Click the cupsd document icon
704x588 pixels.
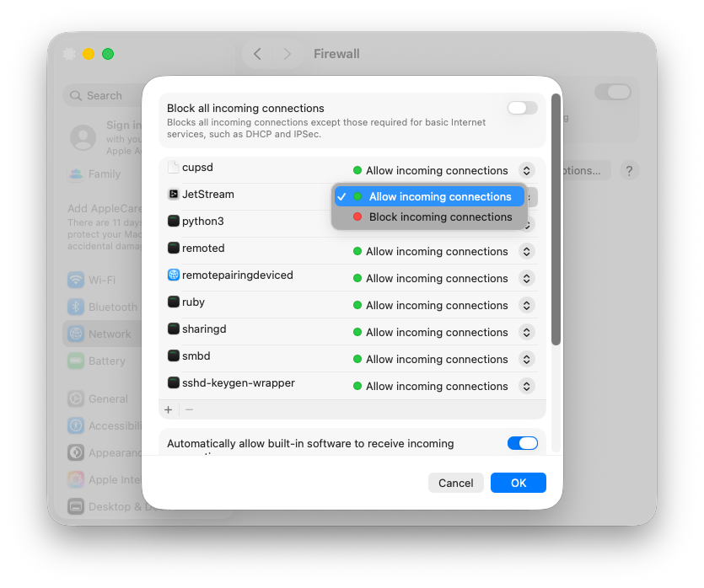coord(174,168)
